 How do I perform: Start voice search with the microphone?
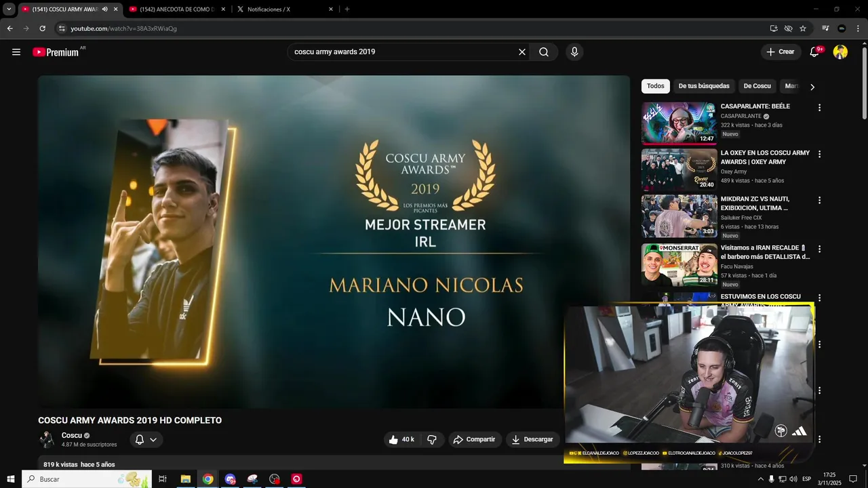tap(574, 52)
